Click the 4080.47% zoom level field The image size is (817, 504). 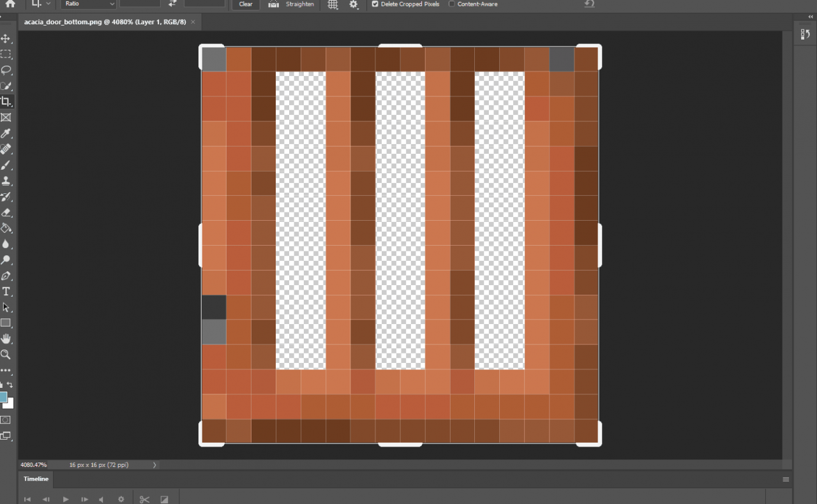[x=33, y=465]
